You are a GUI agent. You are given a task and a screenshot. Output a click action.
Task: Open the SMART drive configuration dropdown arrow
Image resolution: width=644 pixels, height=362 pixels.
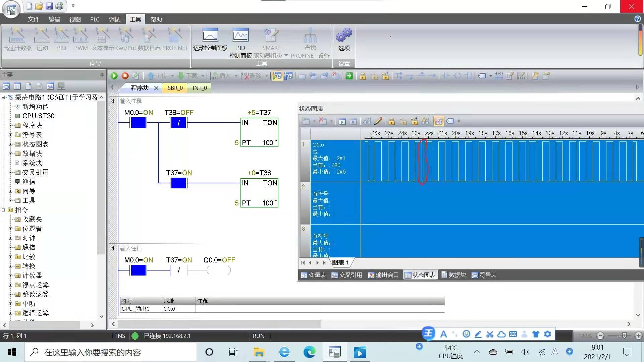tap(286, 55)
